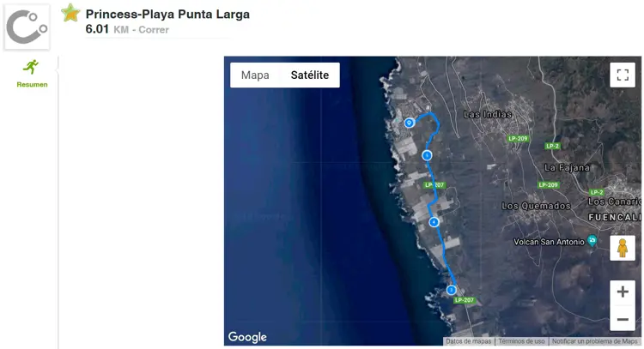
Task: Select the Street View pegman icon
Action: [623, 248]
